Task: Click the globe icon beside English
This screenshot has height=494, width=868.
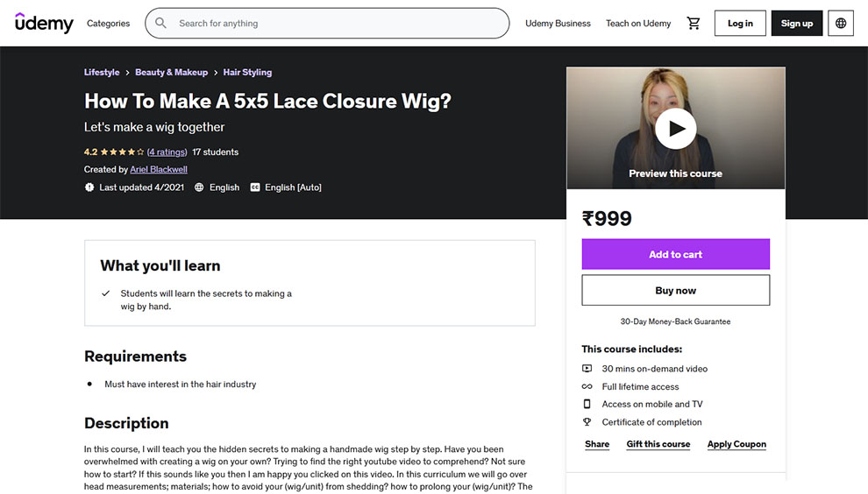Action: point(199,187)
